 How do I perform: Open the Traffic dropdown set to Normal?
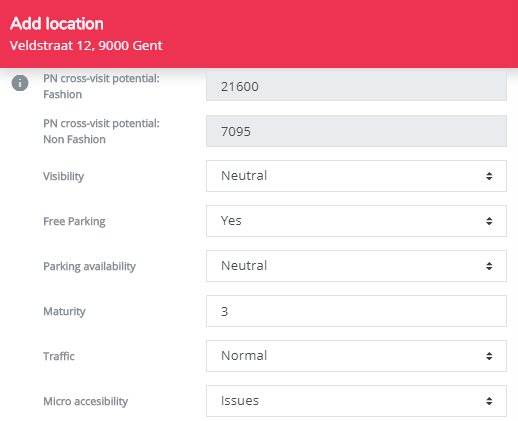(x=356, y=356)
